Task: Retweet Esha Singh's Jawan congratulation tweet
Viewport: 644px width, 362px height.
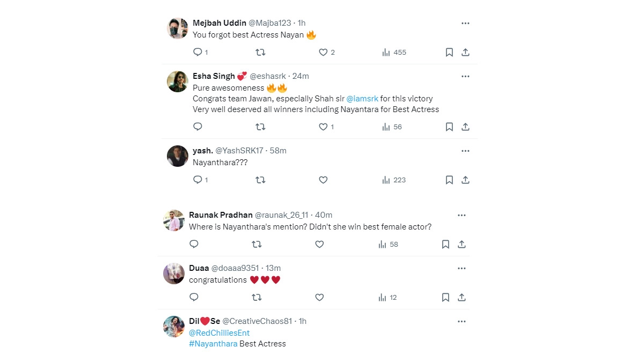Action: point(260,127)
